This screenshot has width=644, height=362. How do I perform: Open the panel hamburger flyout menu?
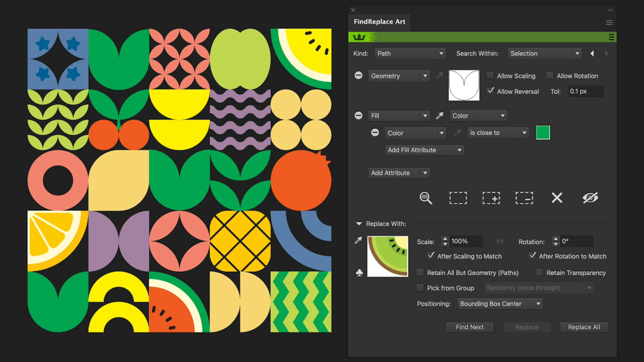point(609,23)
